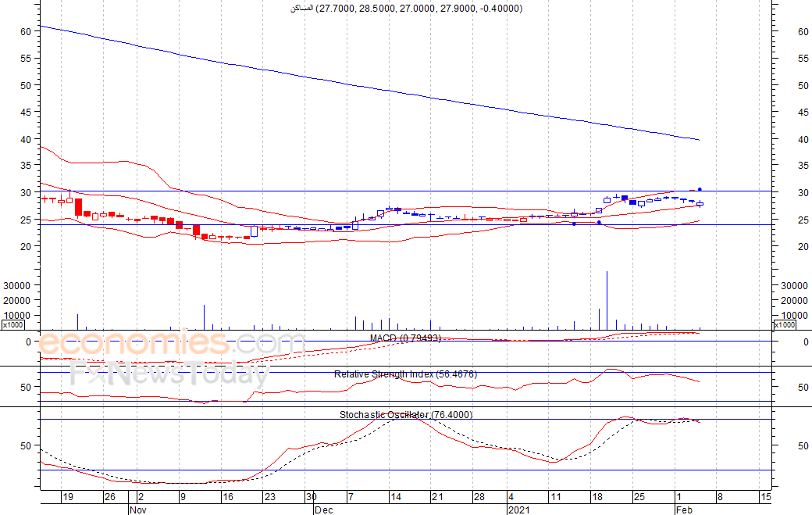This screenshot has width=812, height=515.
Task: Click date label 9 on time axis
Action: (x=183, y=497)
